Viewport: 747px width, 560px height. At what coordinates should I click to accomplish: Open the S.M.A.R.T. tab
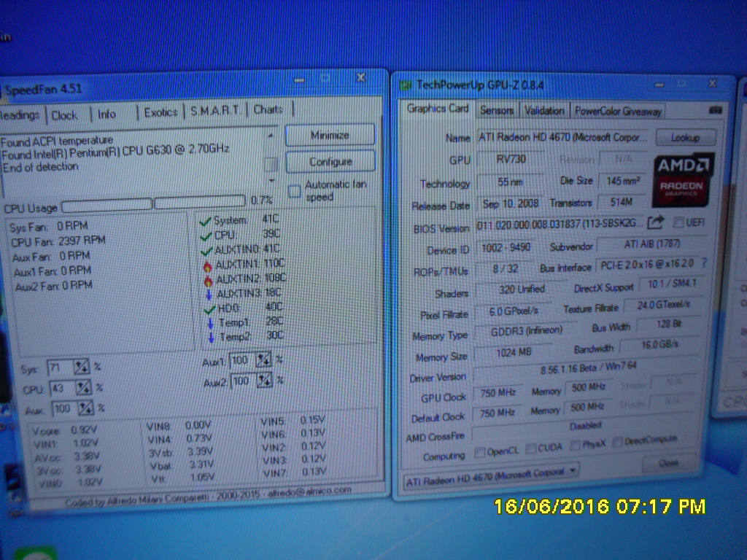pos(215,111)
